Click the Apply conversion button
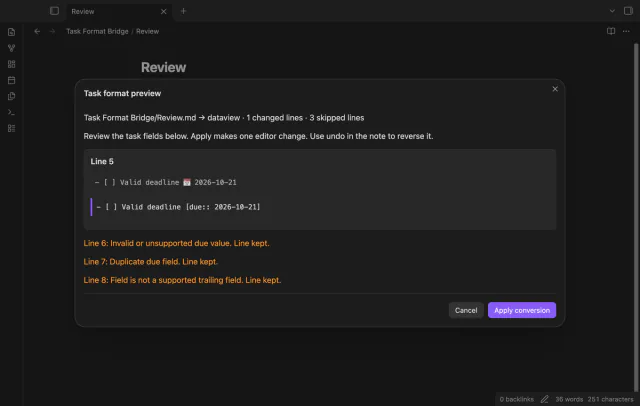 click(x=522, y=310)
